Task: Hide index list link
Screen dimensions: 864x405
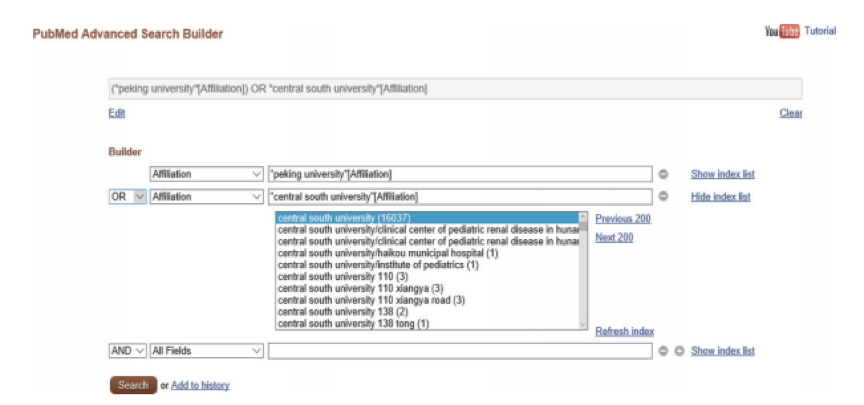Action: click(720, 197)
